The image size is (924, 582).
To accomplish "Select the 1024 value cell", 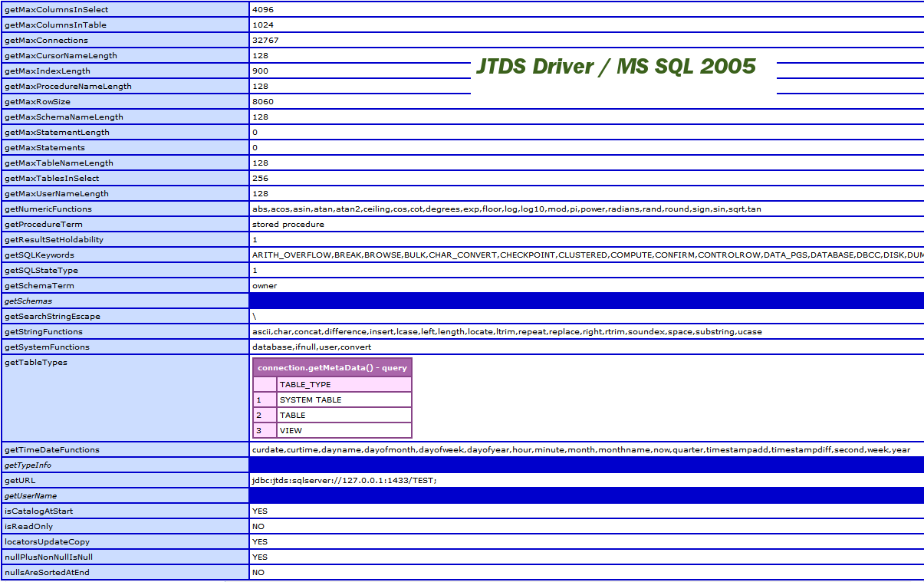I will coord(262,25).
